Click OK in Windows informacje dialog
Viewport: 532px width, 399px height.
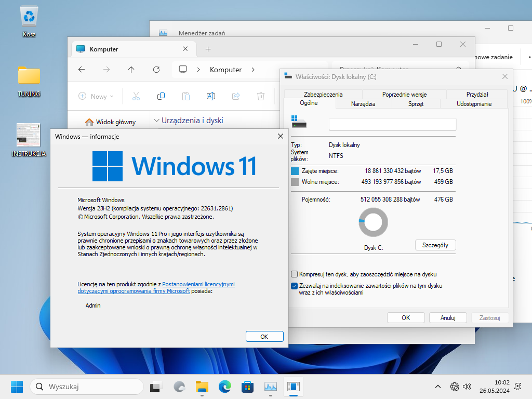pyautogui.click(x=264, y=337)
